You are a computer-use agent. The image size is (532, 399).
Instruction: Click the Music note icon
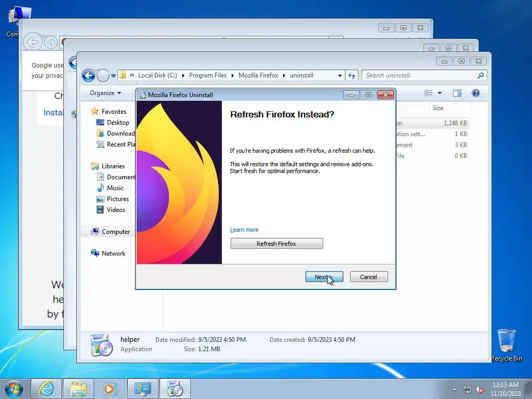pos(100,188)
